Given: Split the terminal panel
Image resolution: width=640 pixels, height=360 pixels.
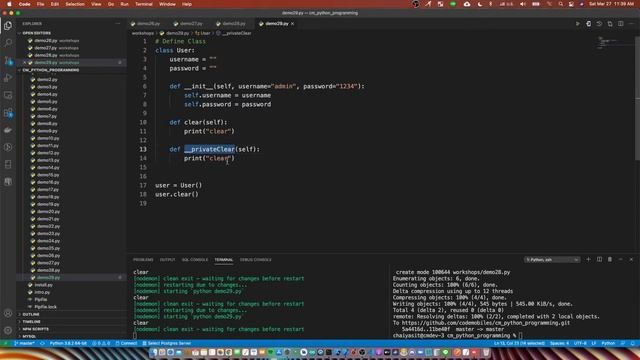Looking at the screenshot, I should coord(599,260).
